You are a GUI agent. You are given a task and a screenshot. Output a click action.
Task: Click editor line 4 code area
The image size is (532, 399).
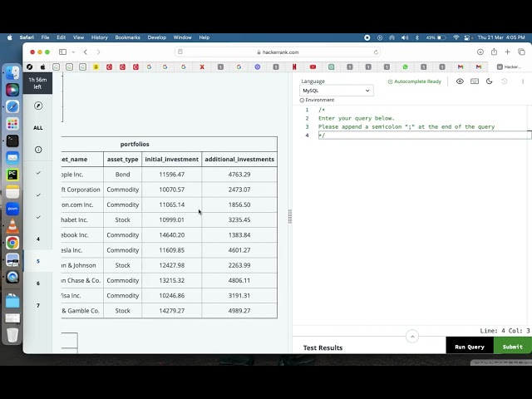coord(425,135)
